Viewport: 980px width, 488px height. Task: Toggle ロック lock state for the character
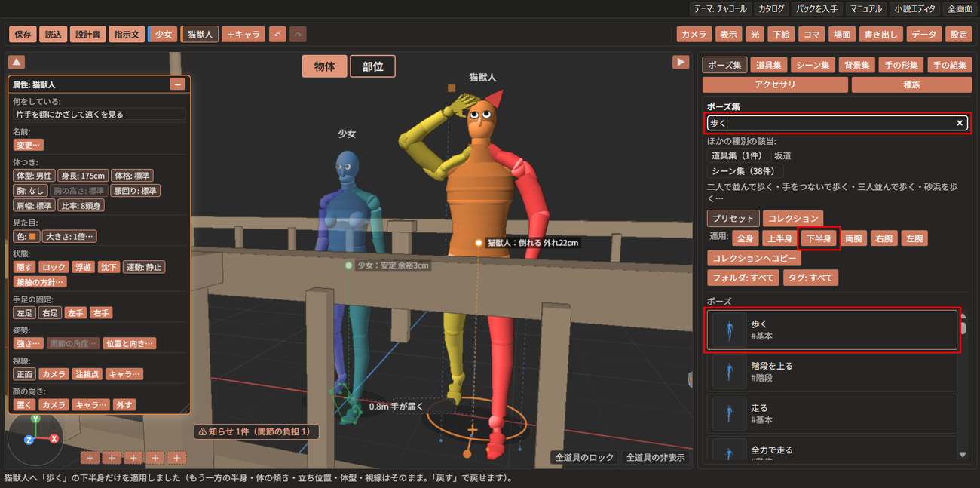[x=54, y=267]
